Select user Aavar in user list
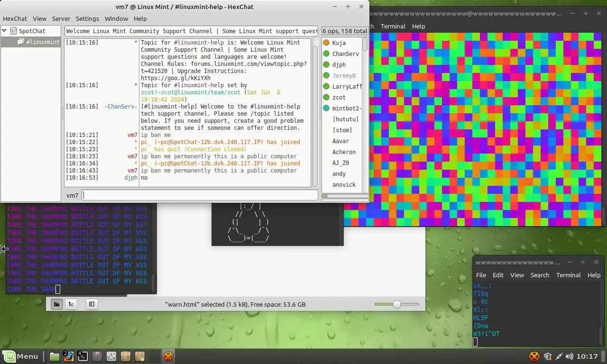 point(340,141)
